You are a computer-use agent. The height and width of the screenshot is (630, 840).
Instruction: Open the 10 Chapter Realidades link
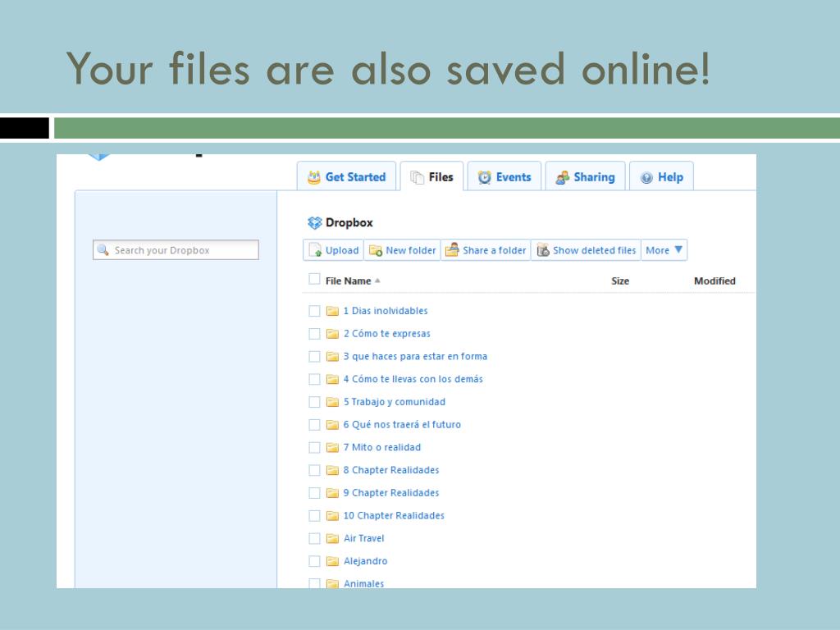(x=394, y=515)
